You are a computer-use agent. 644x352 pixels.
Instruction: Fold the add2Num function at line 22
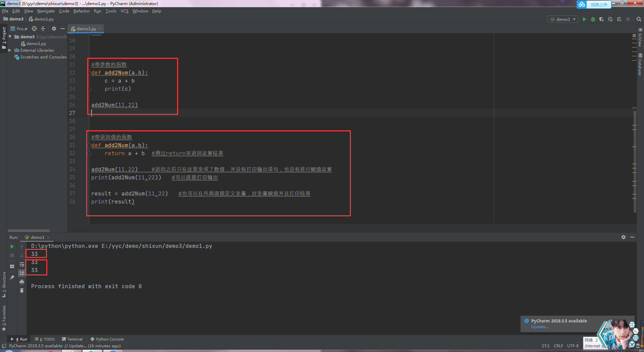[x=89, y=73]
